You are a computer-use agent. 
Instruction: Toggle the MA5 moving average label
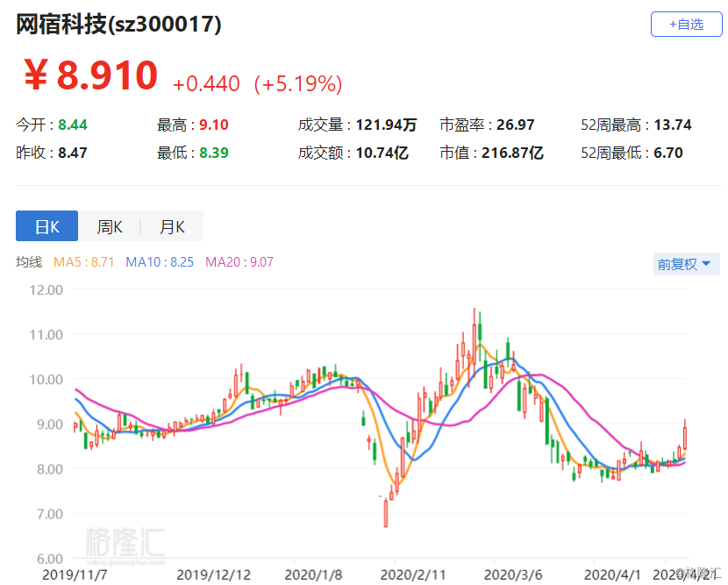[83, 262]
